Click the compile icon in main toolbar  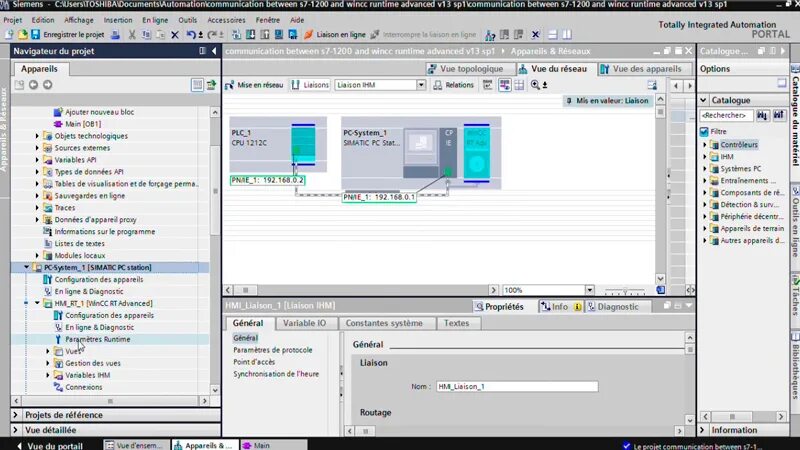236,35
